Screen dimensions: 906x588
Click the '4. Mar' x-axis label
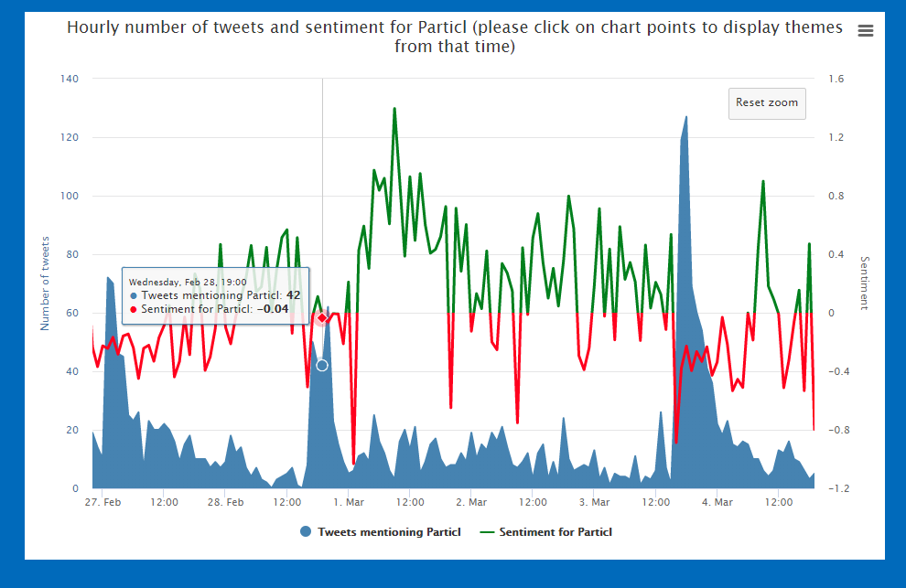(x=717, y=502)
